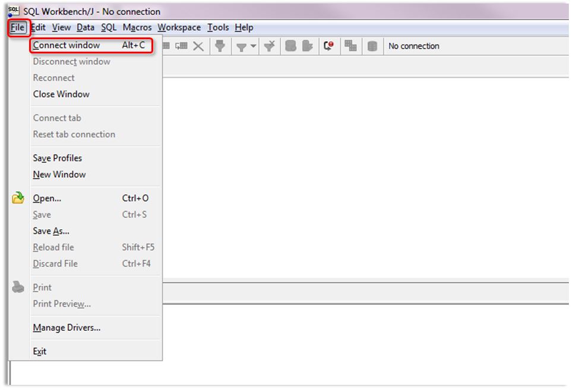Click the No connection toolbar label
The image size is (576, 392).
coord(414,46)
